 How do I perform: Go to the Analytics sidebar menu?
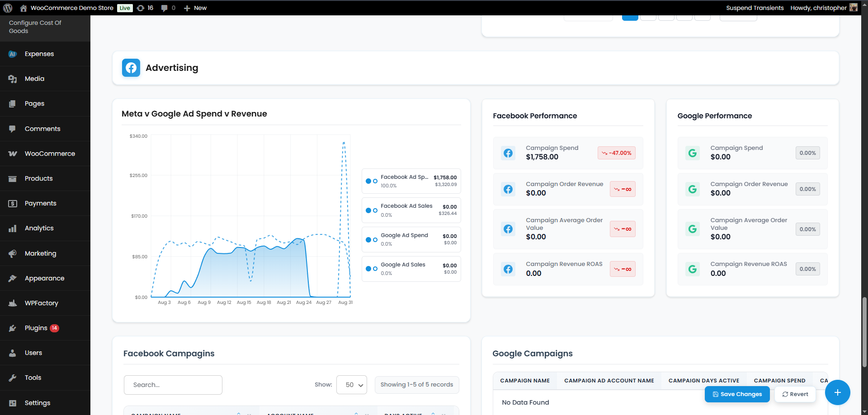pyautogui.click(x=39, y=228)
